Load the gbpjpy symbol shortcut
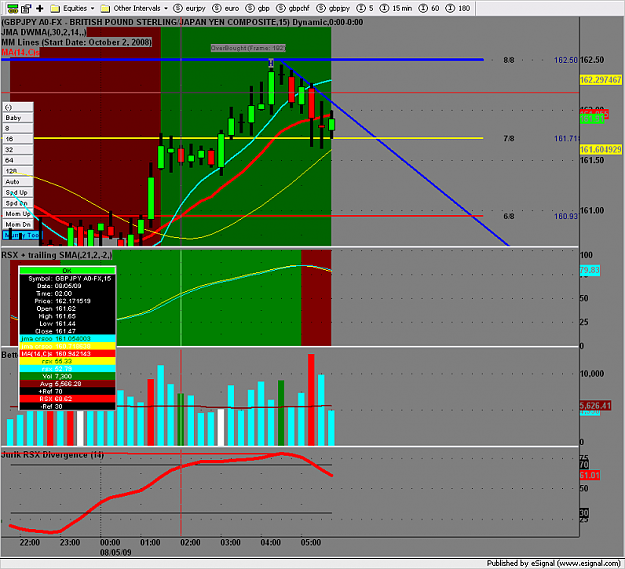625x569 pixels. [x=333, y=8]
